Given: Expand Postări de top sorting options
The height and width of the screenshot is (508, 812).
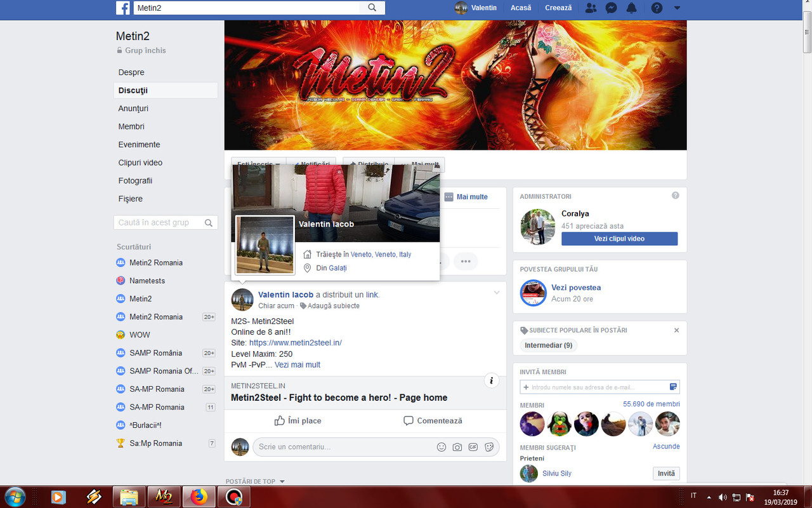Looking at the screenshot, I should [x=256, y=481].
